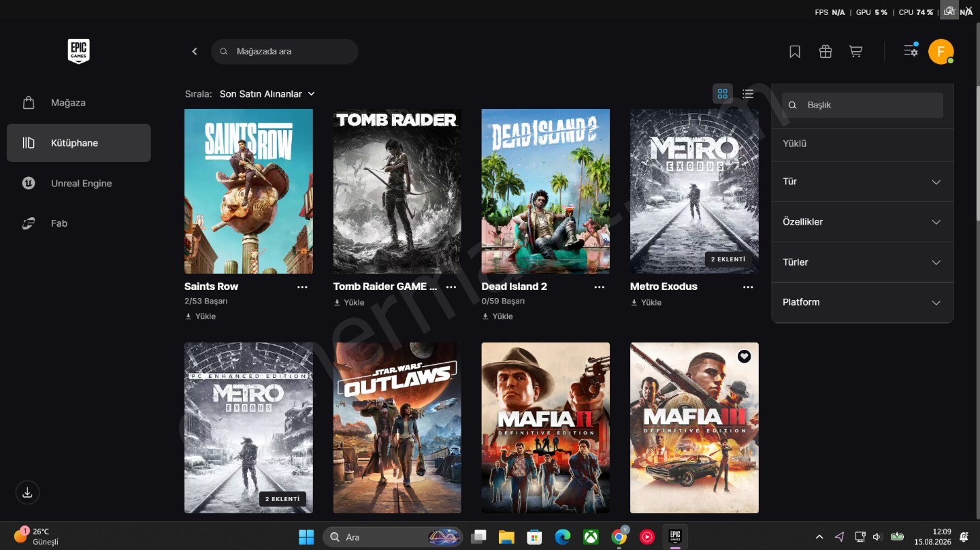
Task: Open the Mafia II Definitive Edition cover
Action: [546, 427]
